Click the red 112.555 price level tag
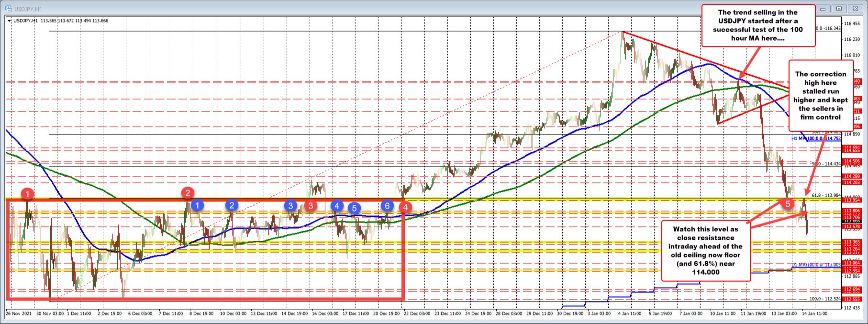Image resolution: width=868 pixels, height=324 pixels. [852, 299]
